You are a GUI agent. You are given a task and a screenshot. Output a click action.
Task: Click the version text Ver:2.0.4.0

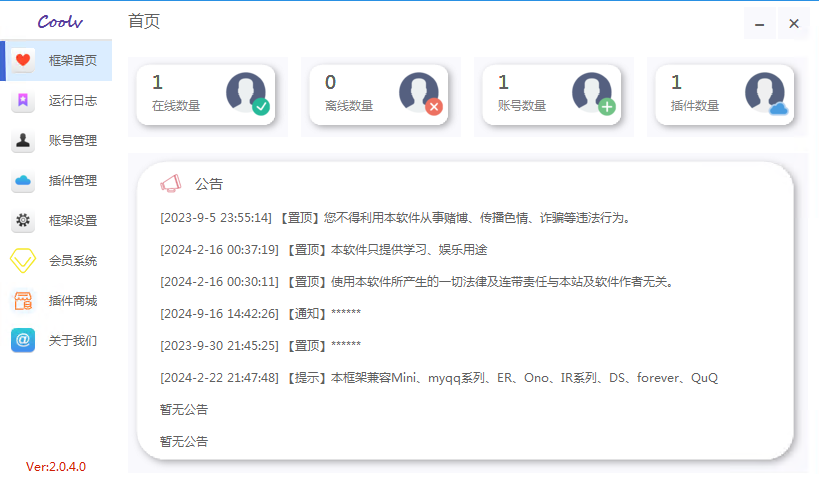pyautogui.click(x=56, y=466)
